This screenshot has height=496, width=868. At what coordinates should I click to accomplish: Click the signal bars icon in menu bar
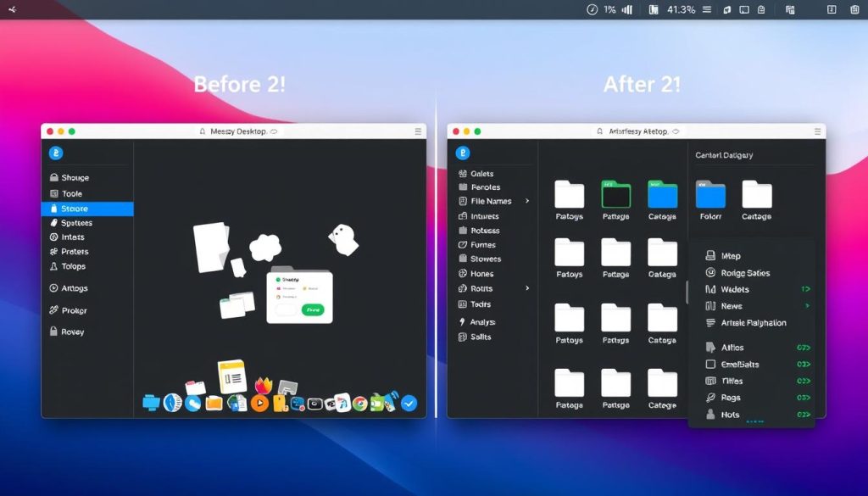[x=627, y=9]
